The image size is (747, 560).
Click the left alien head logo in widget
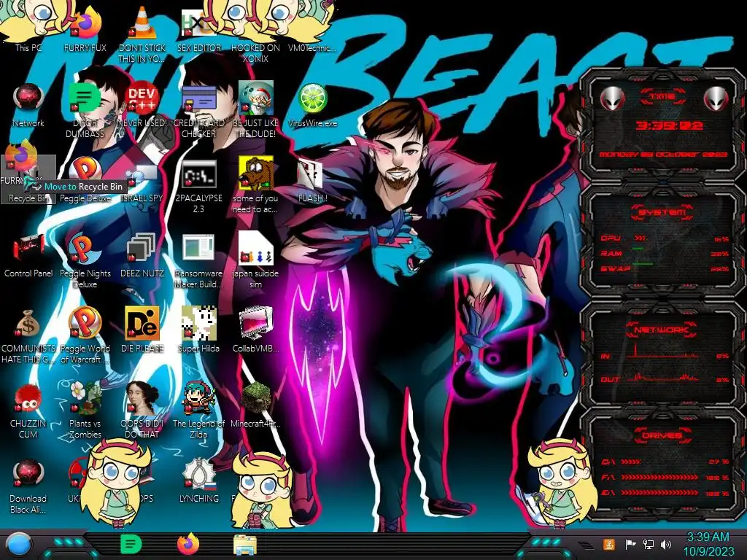pyautogui.click(x=612, y=99)
